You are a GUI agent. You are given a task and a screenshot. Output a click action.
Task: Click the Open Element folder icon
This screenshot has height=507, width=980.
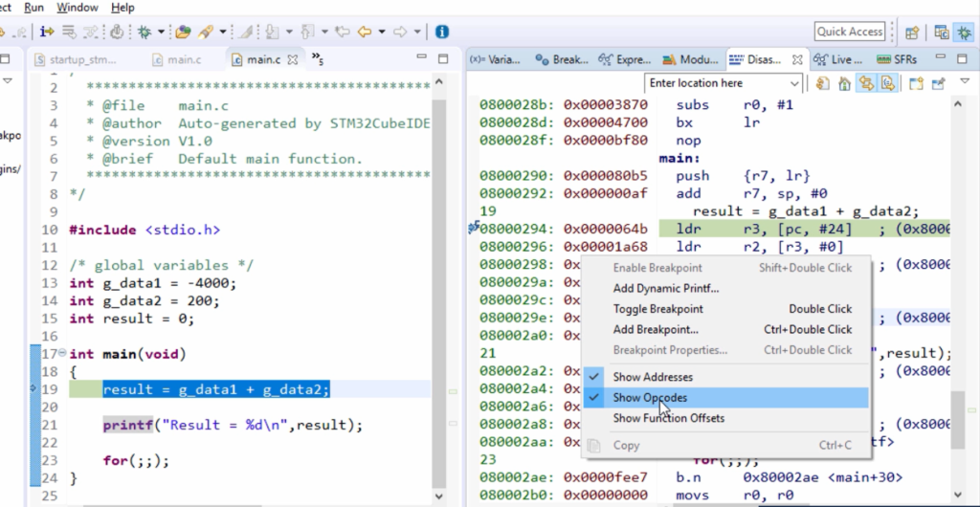point(183,32)
